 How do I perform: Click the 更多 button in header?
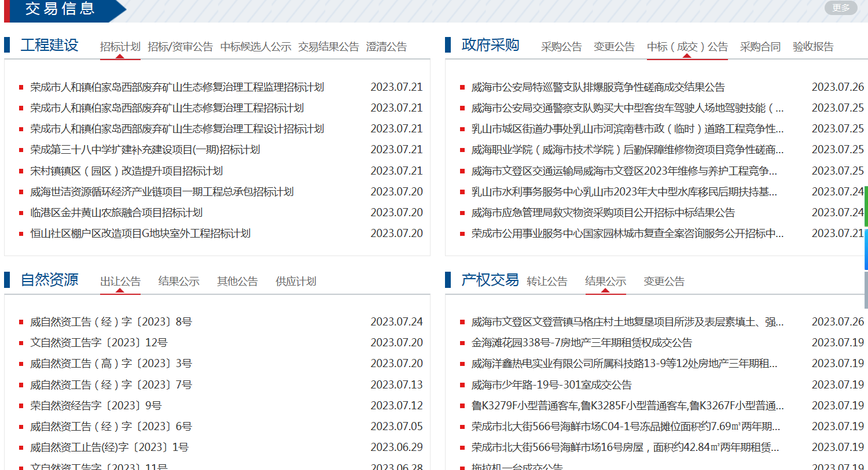coord(840,8)
